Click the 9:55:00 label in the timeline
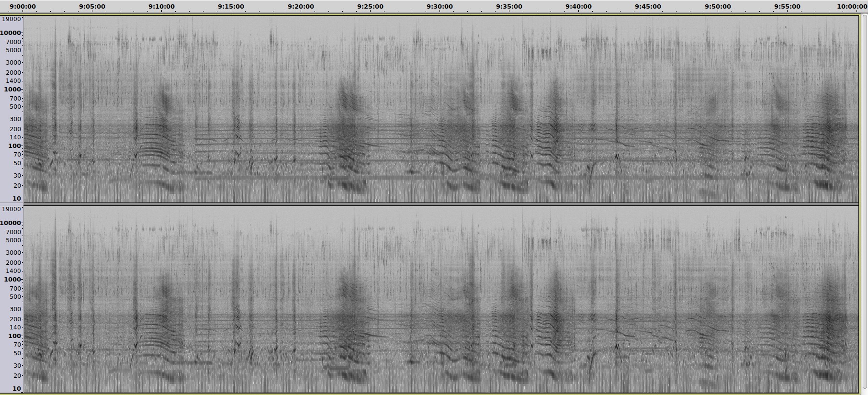 click(787, 6)
